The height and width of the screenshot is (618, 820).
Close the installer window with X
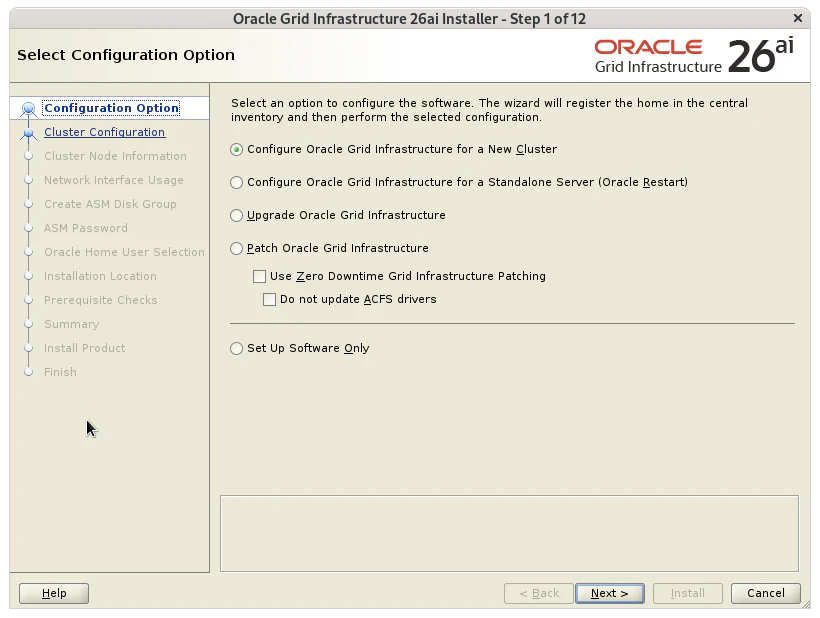tap(798, 18)
